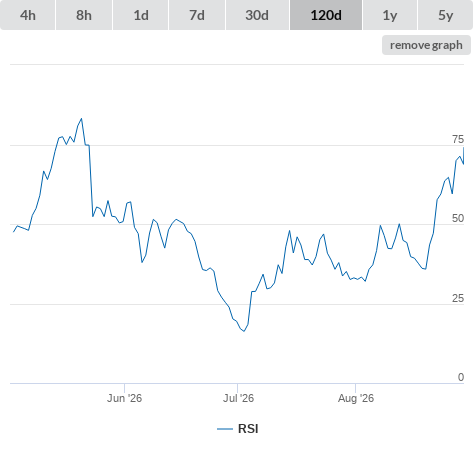
Task: Open the 30d time range tab
Action: click(257, 15)
